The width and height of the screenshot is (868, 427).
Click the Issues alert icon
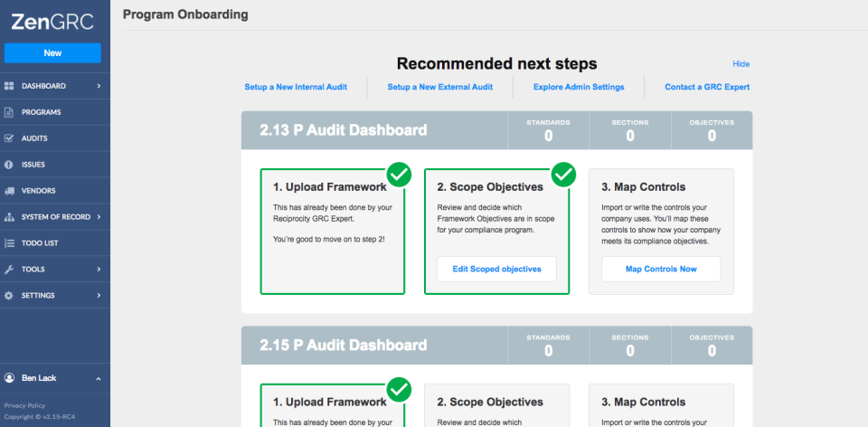[x=9, y=165]
